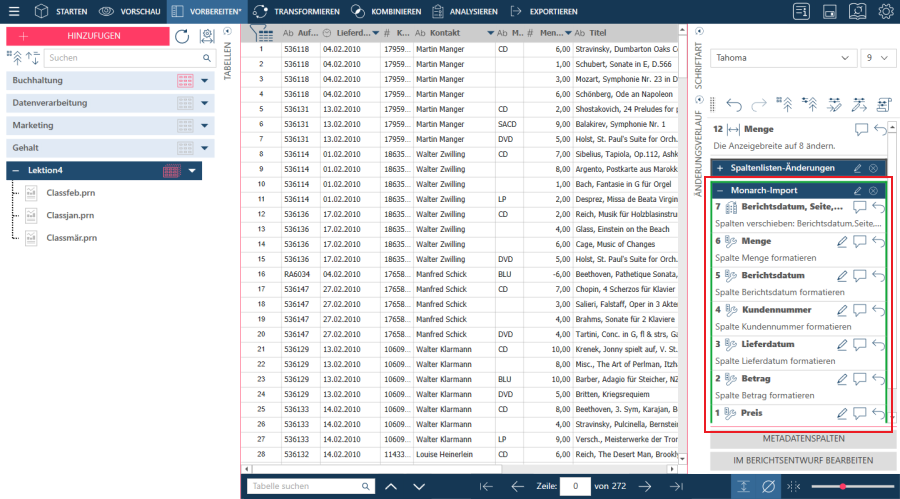Screen dimensions: 900x499
Task: Click the Marketing table grid icon
Action: point(185,125)
